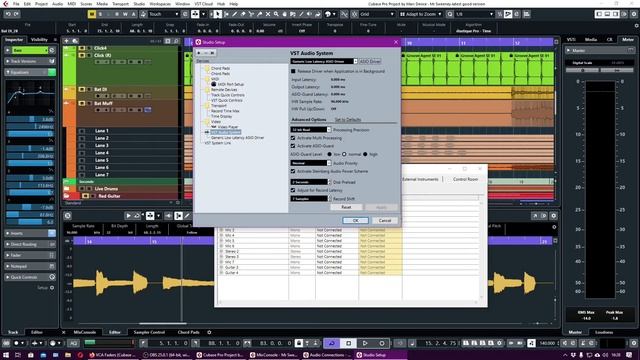Select VST System Link in Devices tree
Image resolution: width=640 pixels, height=360 pixels.
[218, 143]
